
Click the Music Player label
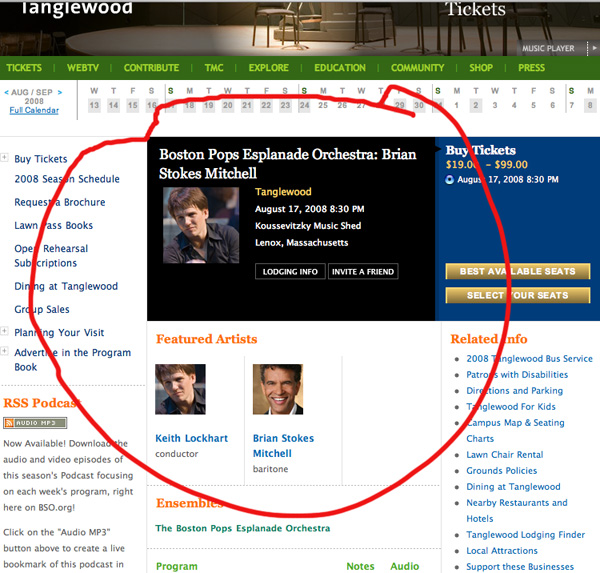(548, 49)
